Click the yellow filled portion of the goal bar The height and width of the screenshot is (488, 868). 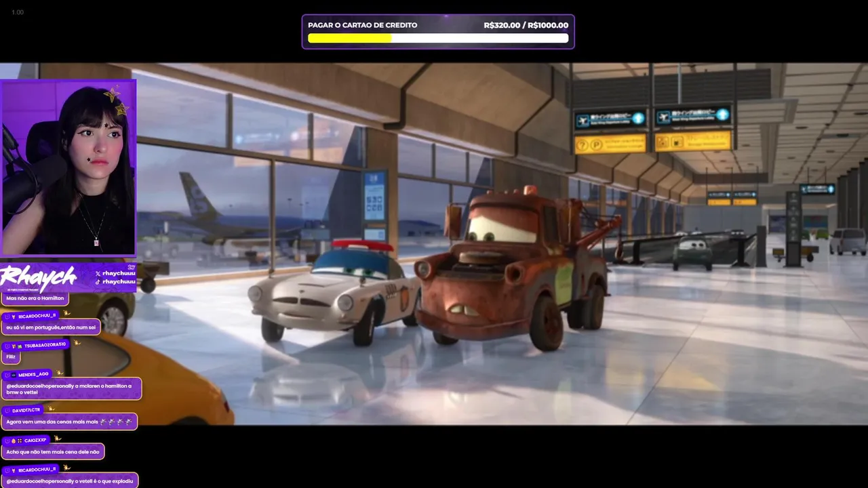pos(350,38)
